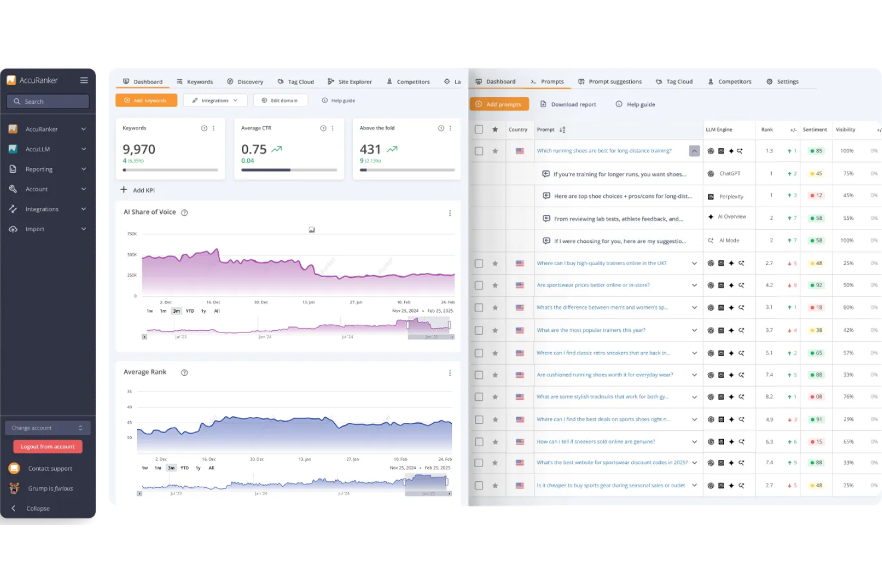
Task: Tick the select-all checkbox in the prompts table
Action: point(479,129)
